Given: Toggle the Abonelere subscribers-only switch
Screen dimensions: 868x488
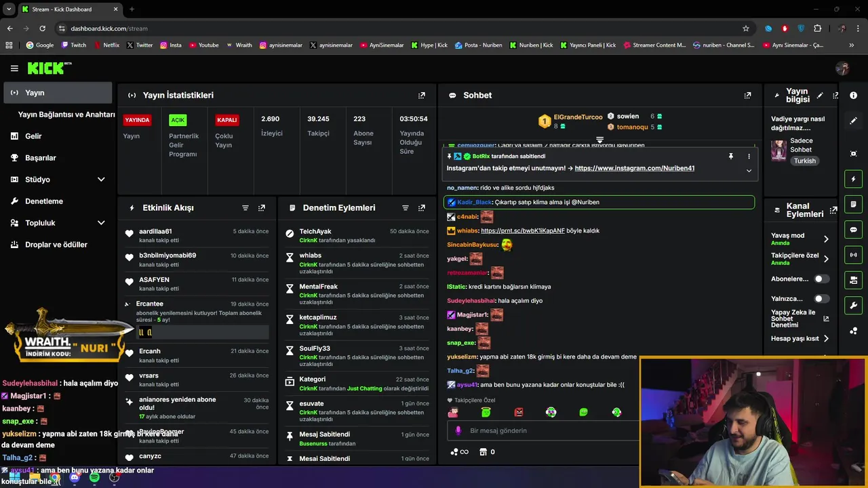Looking at the screenshot, I should (x=821, y=279).
